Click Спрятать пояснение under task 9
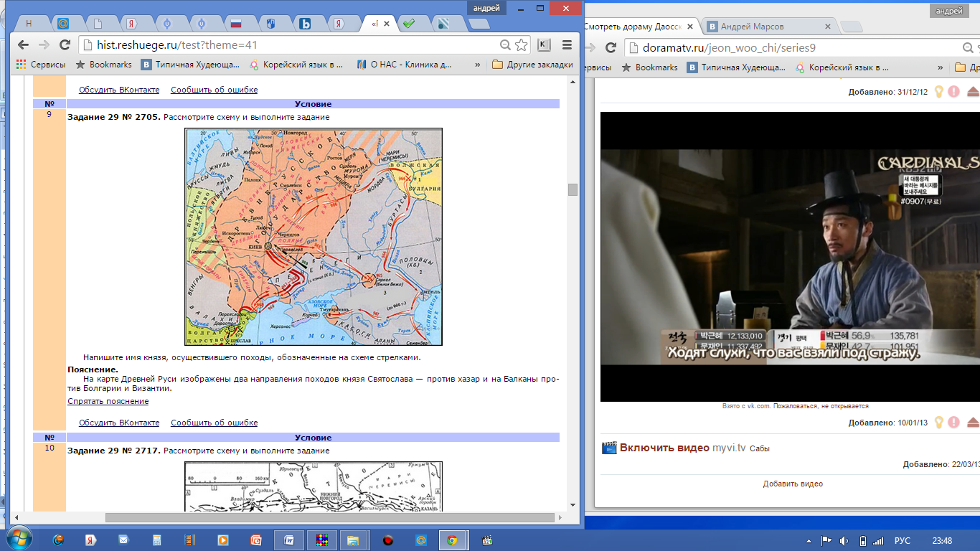Viewport: 980px width, 551px height. (108, 401)
